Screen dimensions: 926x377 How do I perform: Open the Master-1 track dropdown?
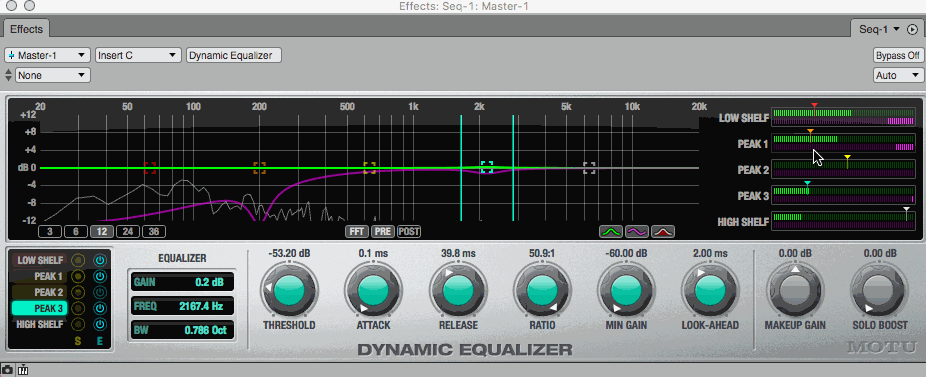point(47,55)
